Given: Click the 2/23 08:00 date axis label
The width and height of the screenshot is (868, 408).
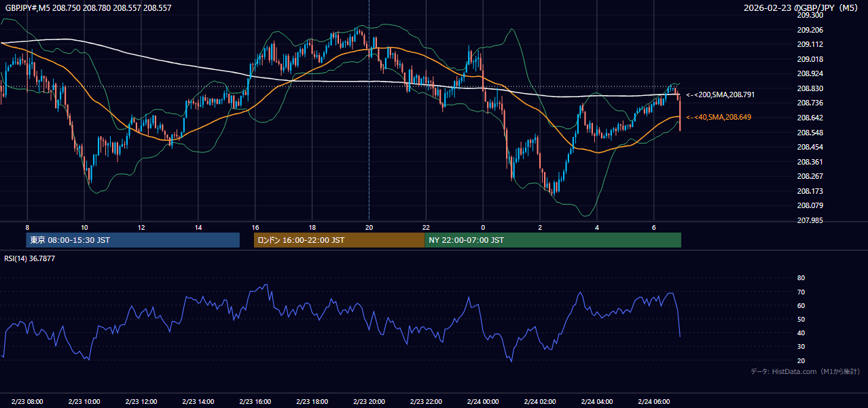Looking at the screenshot, I should (27, 402).
